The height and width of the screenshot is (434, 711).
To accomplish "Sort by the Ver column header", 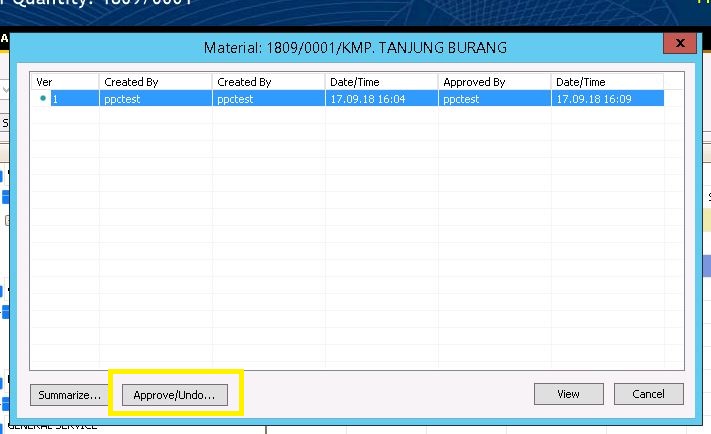I will pos(64,81).
